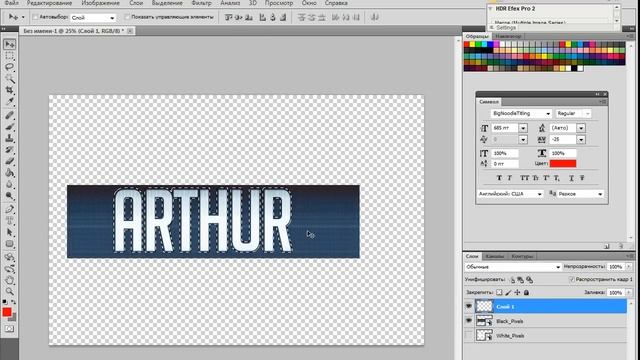The height and width of the screenshot is (360, 640).
Task: Edit the vertical scale 100% field
Action: tap(504, 153)
